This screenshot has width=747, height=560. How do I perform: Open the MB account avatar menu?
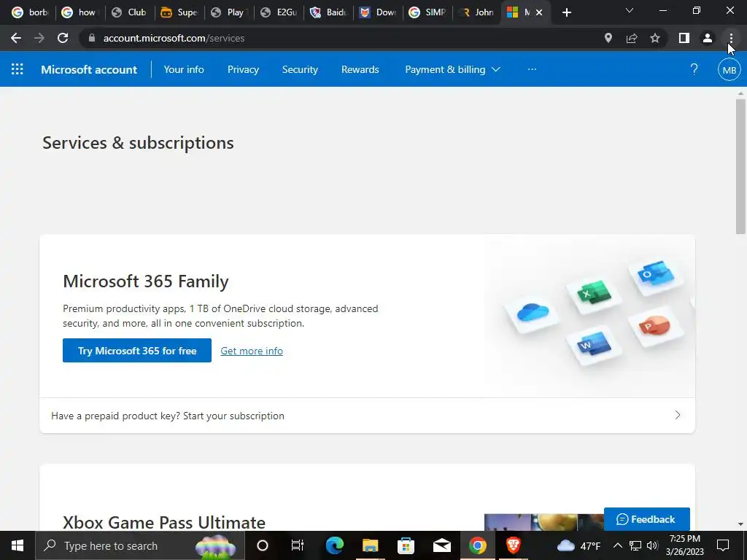point(729,70)
